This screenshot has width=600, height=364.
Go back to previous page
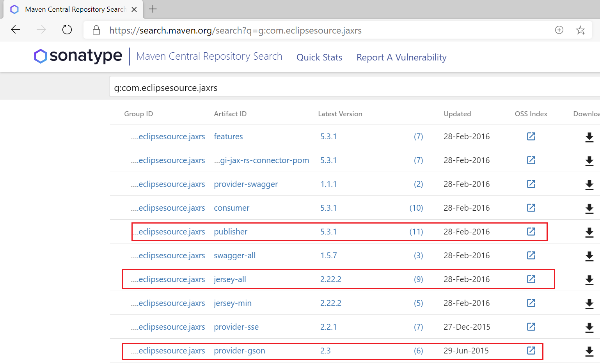pos(16,30)
